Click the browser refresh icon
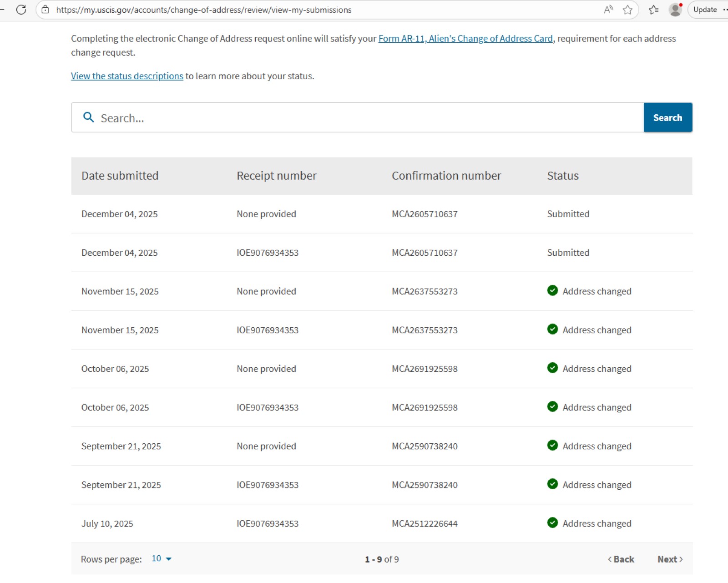Screen dimensions: 728x583 pos(21,10)
